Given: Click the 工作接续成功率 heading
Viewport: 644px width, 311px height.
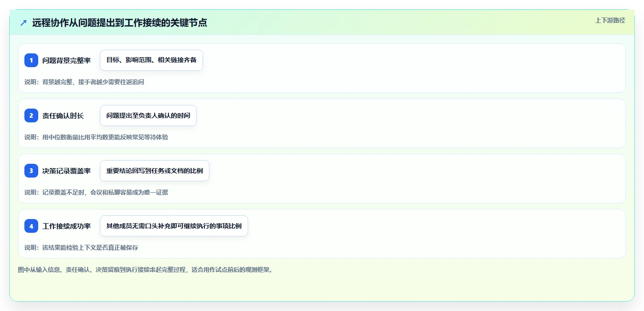Looking at the screenshot, I should tap(66, 226).
